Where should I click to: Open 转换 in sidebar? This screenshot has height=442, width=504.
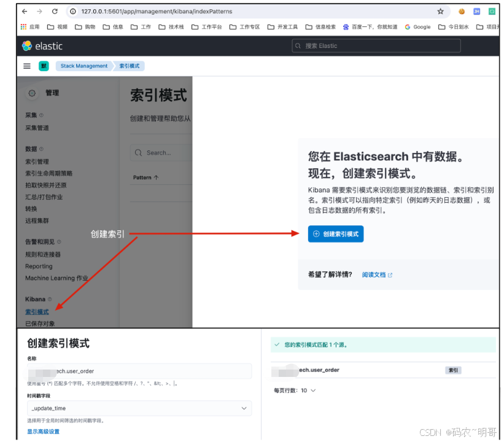coord(31,209)
